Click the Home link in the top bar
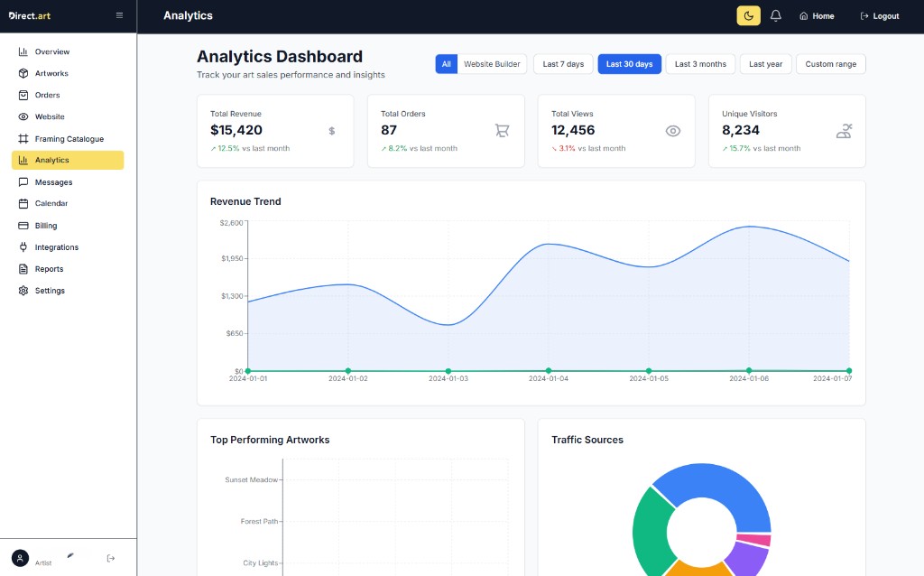This screenshot has height=576, width=924. [816, 15]
